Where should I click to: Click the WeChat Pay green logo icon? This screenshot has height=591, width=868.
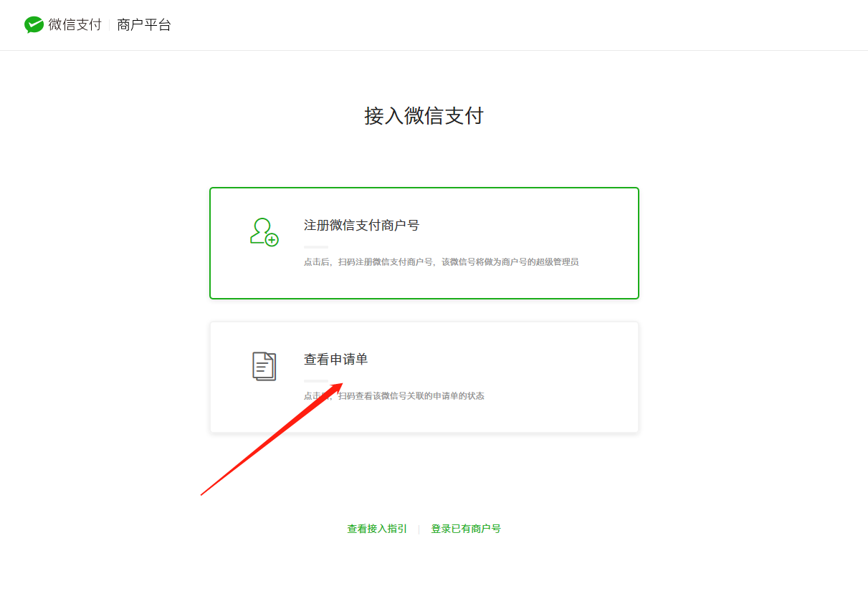coord(34,25)
